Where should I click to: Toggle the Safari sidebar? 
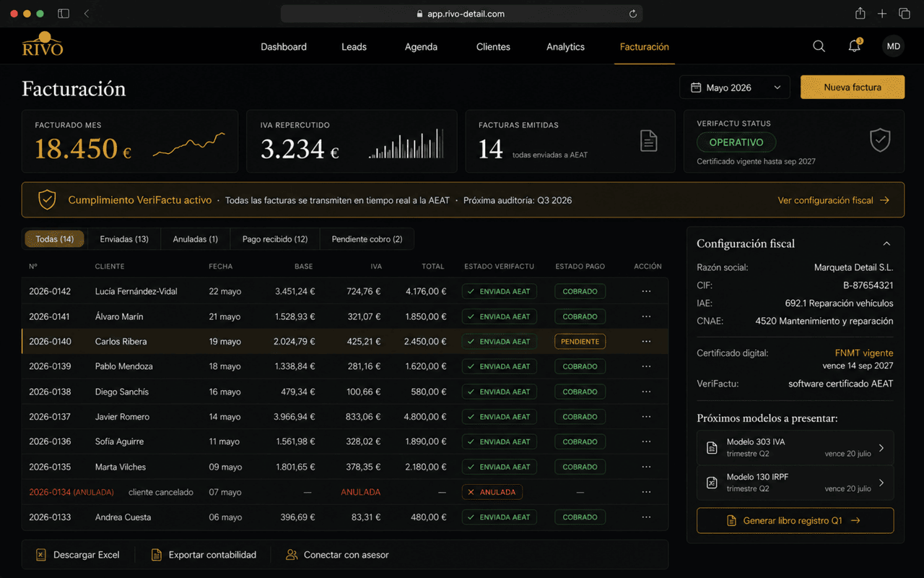point(64,14)
